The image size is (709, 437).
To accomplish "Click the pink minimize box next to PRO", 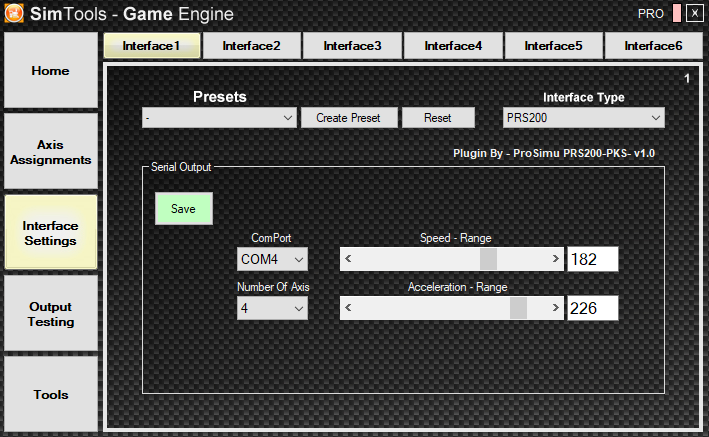I will pyautogui.click(x=677, y=14).
